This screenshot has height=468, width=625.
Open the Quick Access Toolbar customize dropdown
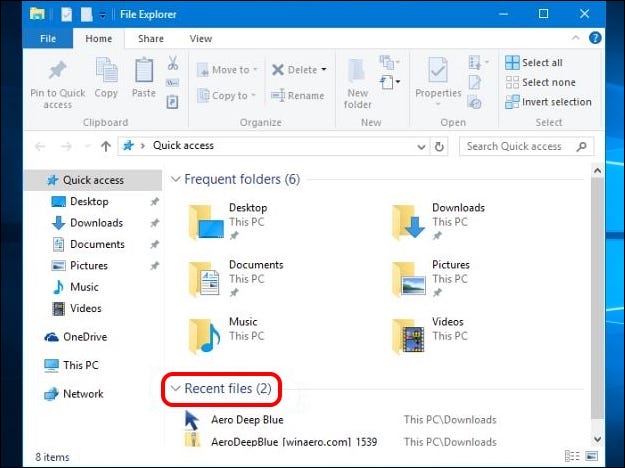pyautogui.click(x=102, y=16)
